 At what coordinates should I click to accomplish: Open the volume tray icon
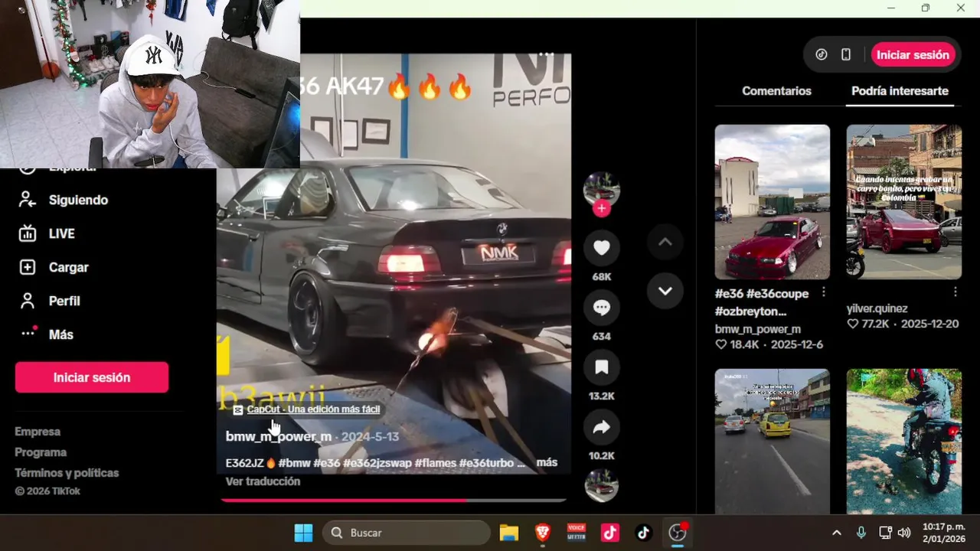point(904,533)
